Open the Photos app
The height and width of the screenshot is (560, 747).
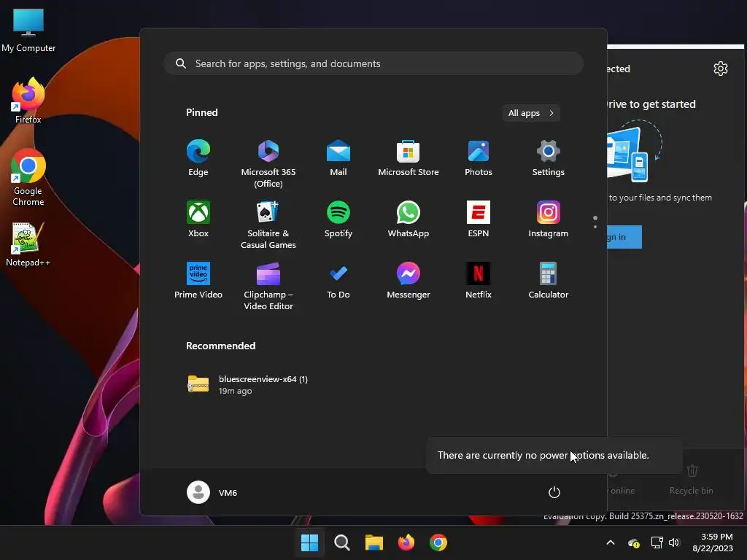479,158
